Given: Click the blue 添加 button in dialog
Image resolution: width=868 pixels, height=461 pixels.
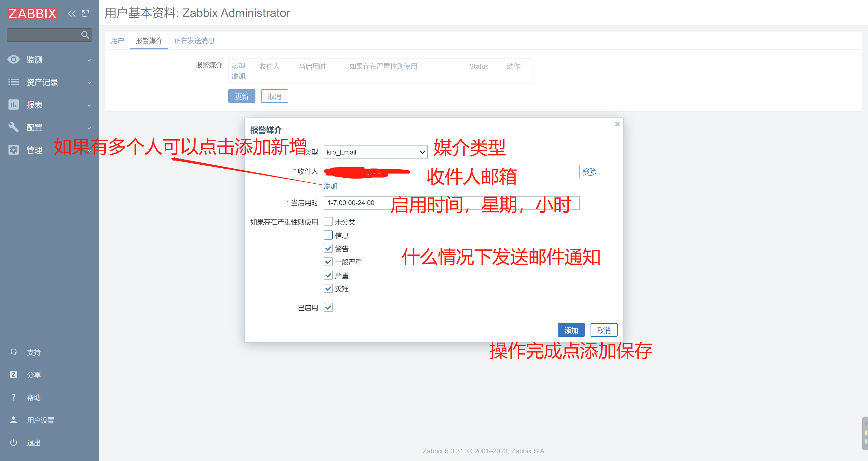Looking at the screenshot, I should click(x=571, y=330).
